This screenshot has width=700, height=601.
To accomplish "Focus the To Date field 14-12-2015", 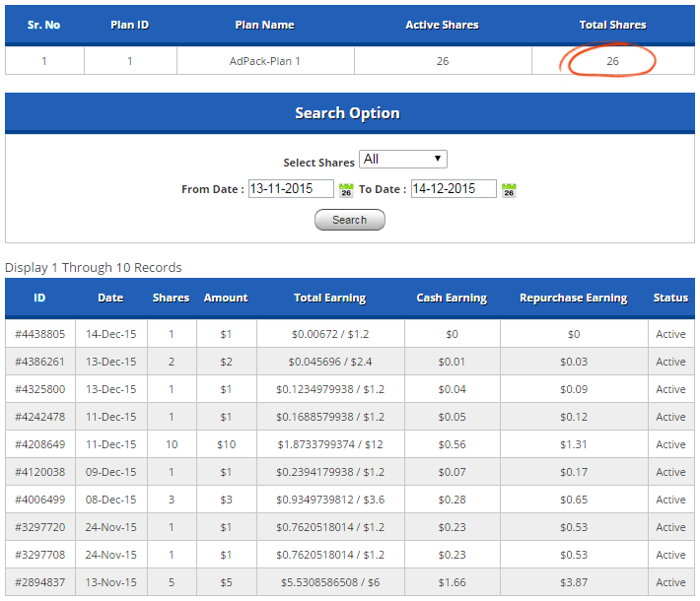I will [454, 188].
